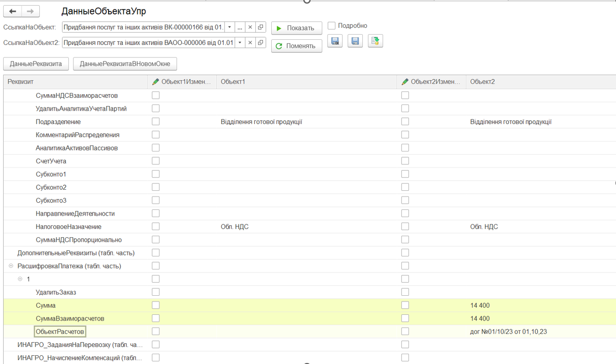Open the СсылкаНаОбъект value in new window
The image size is (616, 364).
[x=260, y=27]
